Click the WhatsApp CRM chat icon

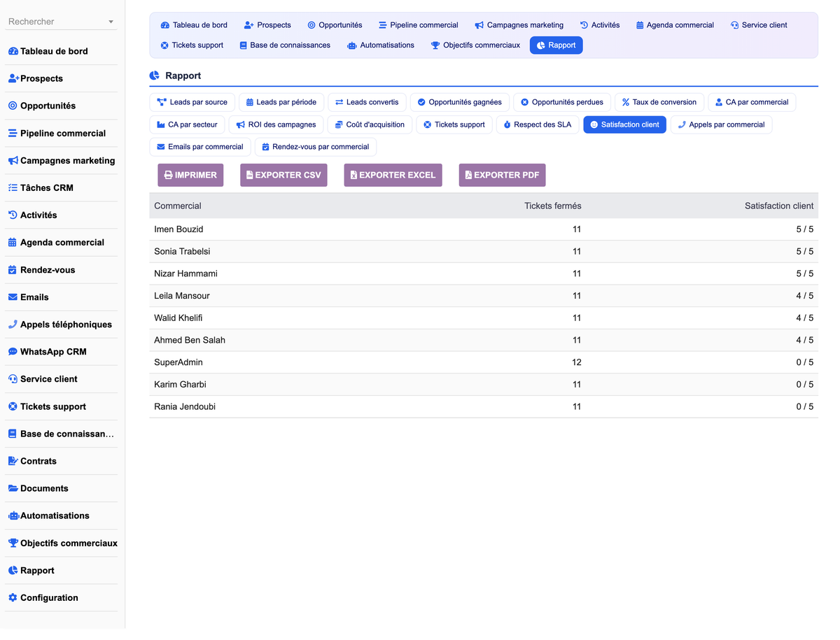(x=13, y=352)
